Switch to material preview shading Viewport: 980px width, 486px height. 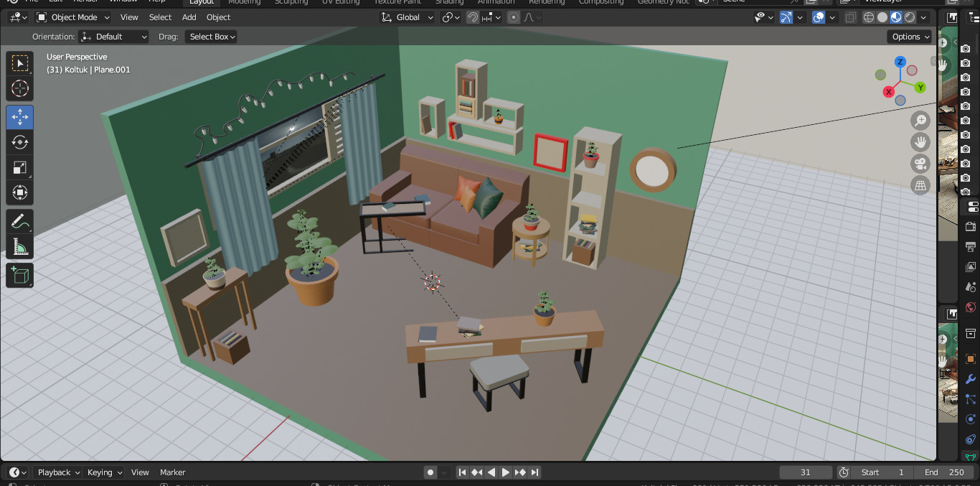(x=896, y=17)
